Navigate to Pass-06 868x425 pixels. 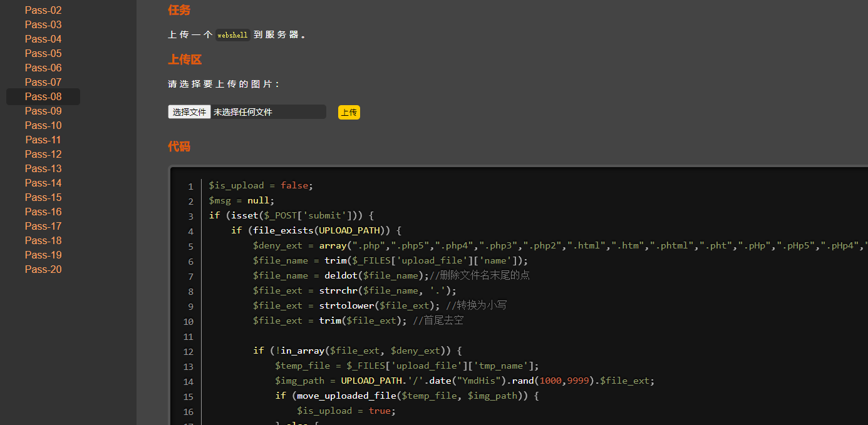pos(43,68)
